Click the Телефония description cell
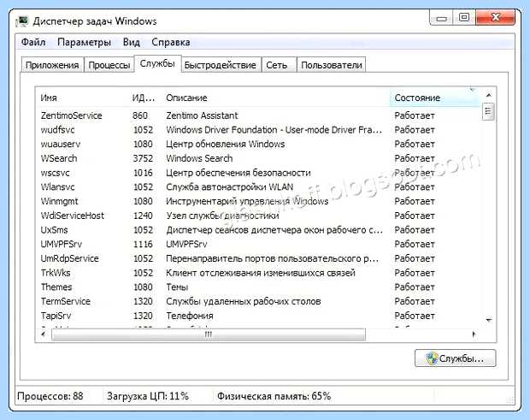Screen dimensions: 530x420 tap(189, 316)
